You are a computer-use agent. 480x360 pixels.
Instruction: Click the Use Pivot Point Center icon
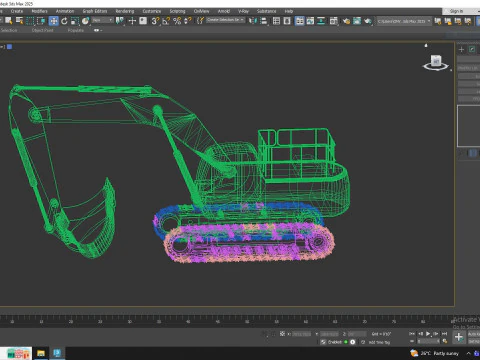coord(120,21)
